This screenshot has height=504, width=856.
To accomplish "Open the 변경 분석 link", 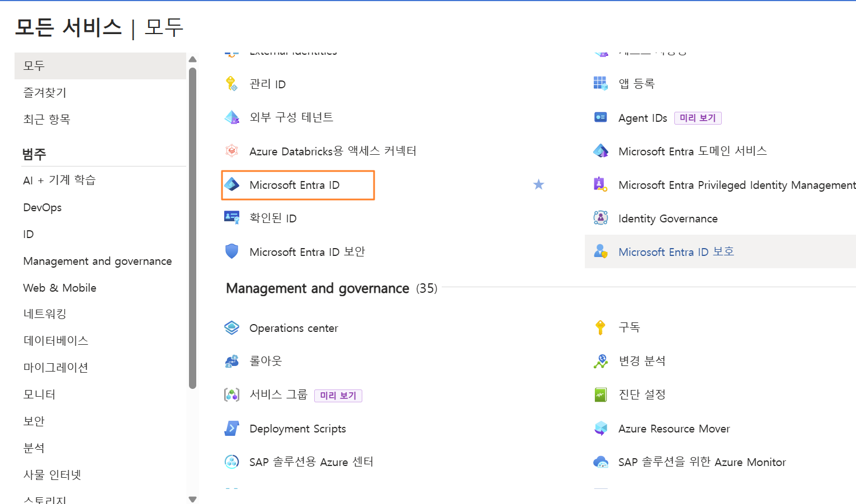I will 642,361.
